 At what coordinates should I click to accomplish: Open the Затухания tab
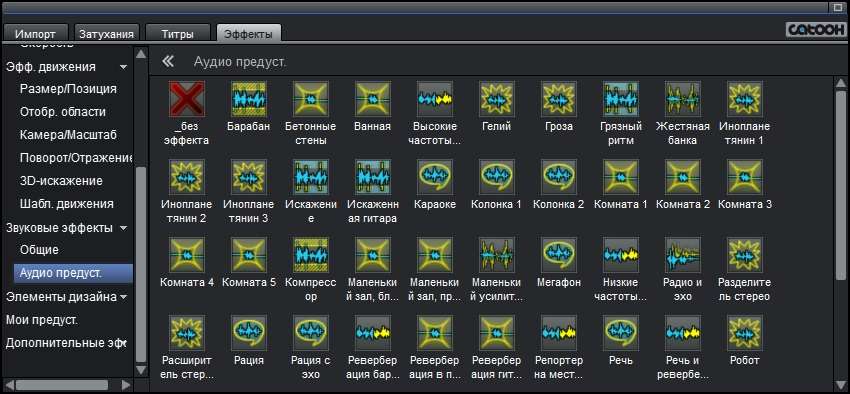pos(107,34)
